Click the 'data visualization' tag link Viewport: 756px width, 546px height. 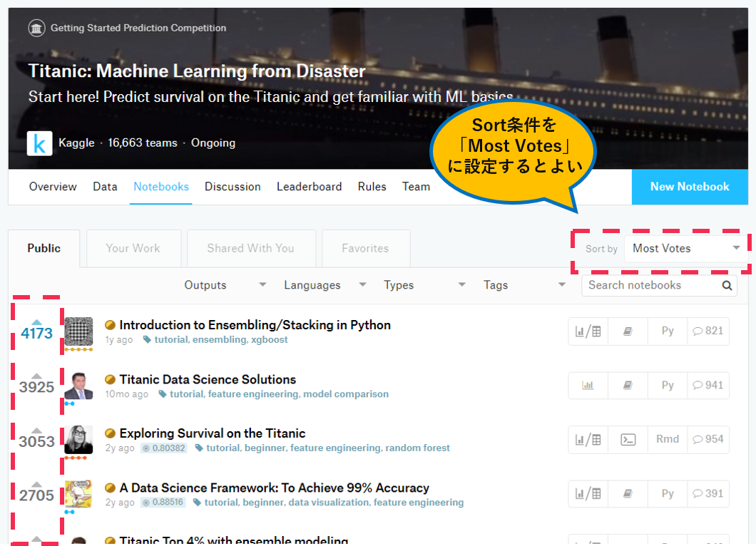328,503
